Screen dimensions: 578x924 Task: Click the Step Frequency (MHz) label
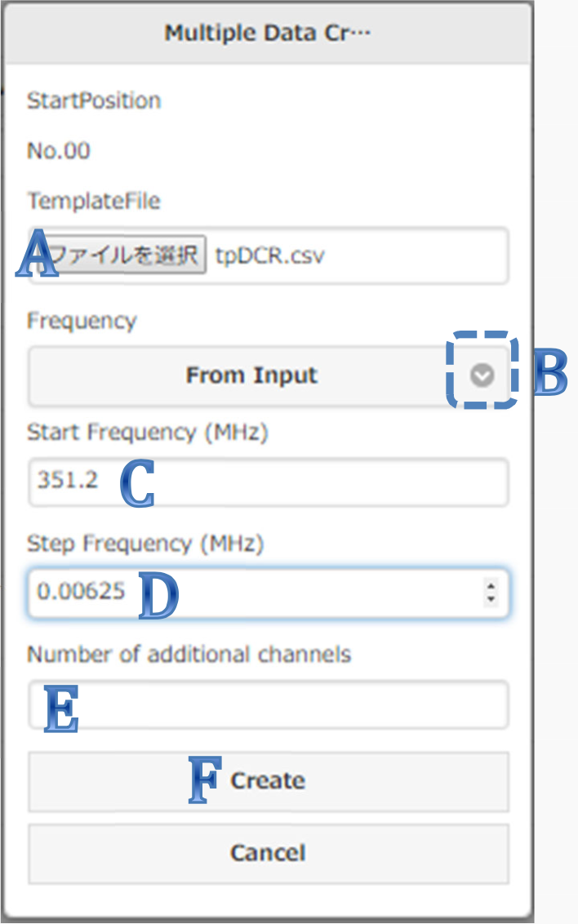(145, 543)
